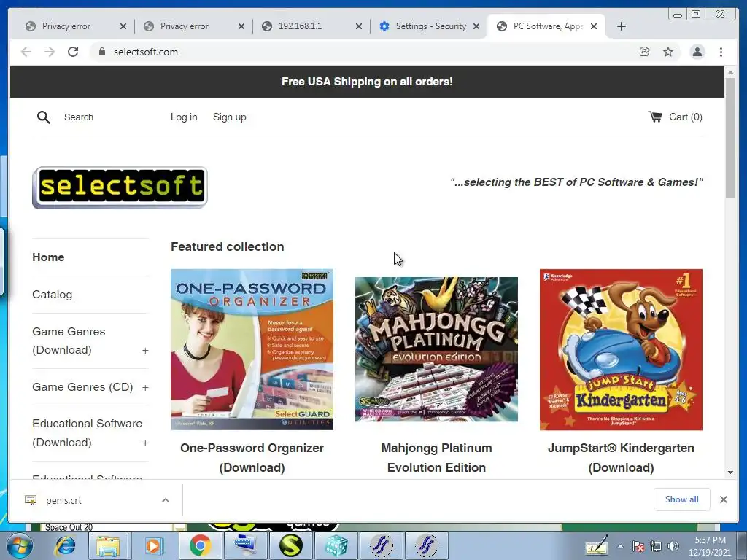The height and width of the screenshot is (560, 747).
Task: Open the Chrome profile avatar
Action: [697, 52]
